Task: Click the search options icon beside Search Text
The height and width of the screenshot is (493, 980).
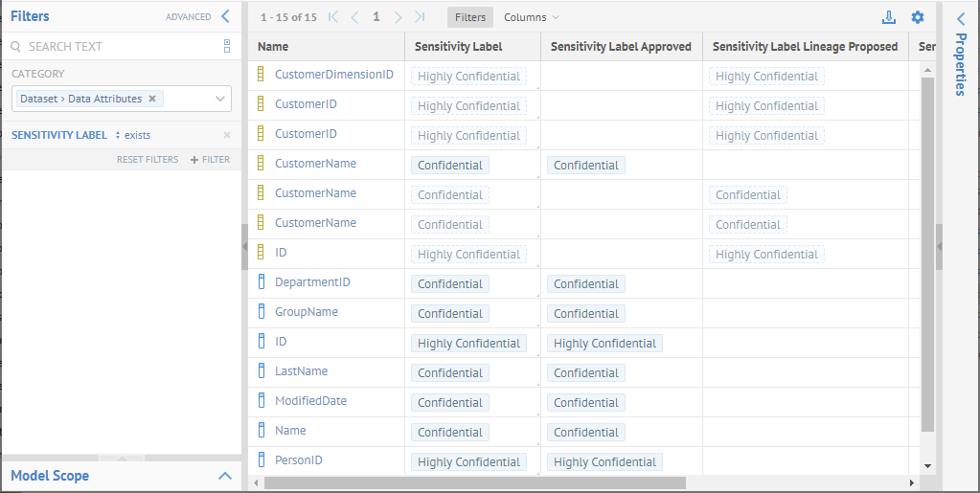Action: (x=227, y=46)
